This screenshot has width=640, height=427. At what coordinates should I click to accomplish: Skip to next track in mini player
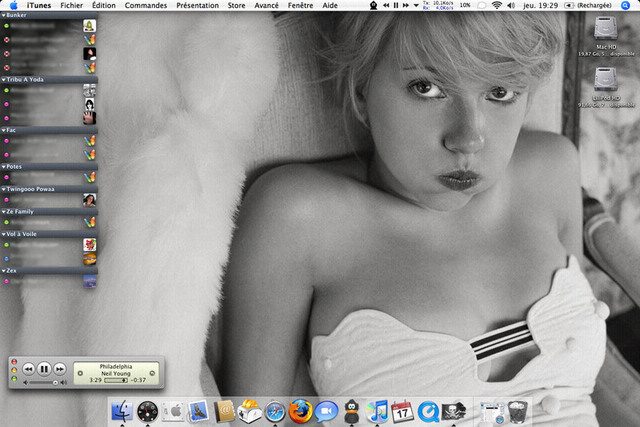pyautogui.click(x=60, y=369)
